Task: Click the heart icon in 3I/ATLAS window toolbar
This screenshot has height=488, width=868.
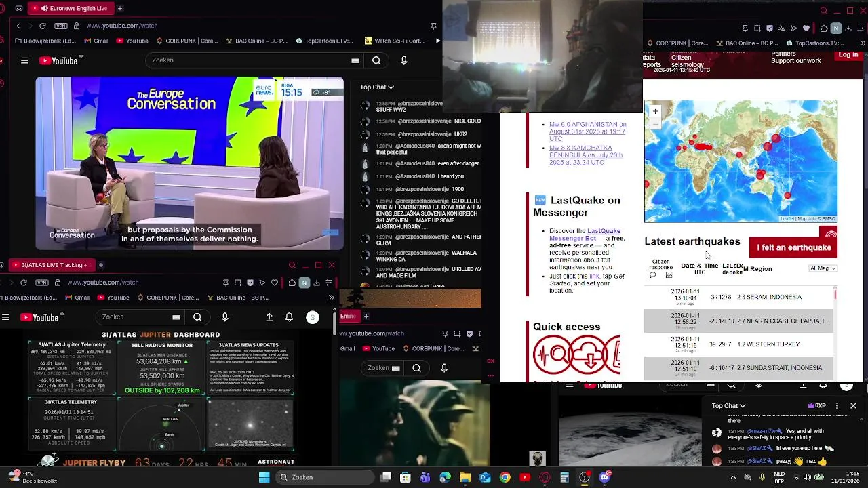Action: click(275, 283)
